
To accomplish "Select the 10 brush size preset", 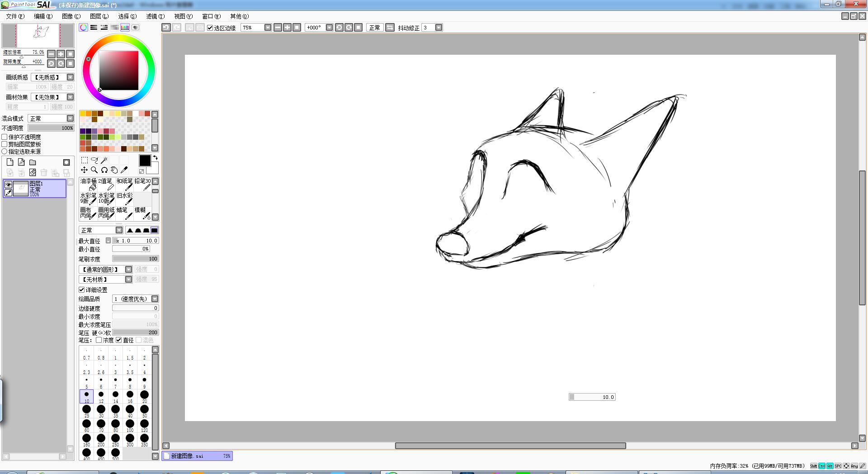I will coord(86,396).
